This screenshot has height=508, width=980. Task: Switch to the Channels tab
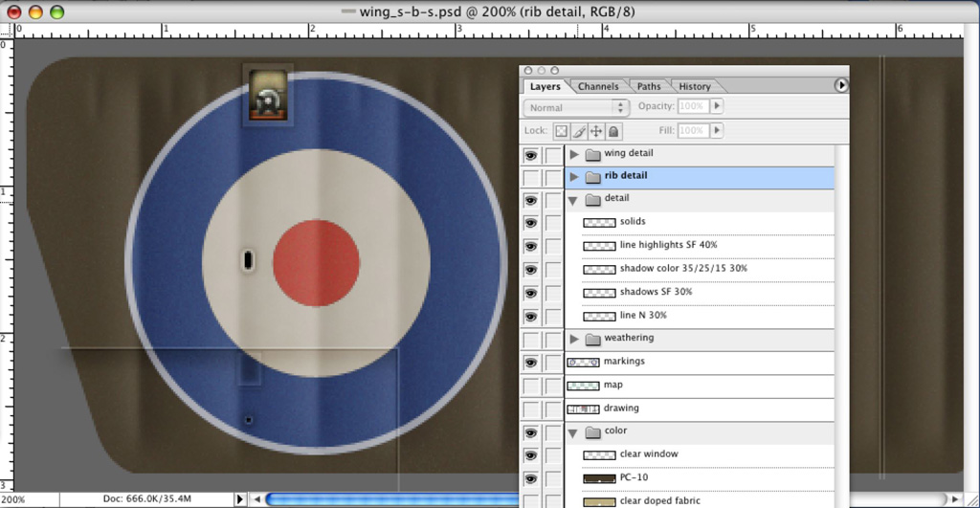coord(598,86)
